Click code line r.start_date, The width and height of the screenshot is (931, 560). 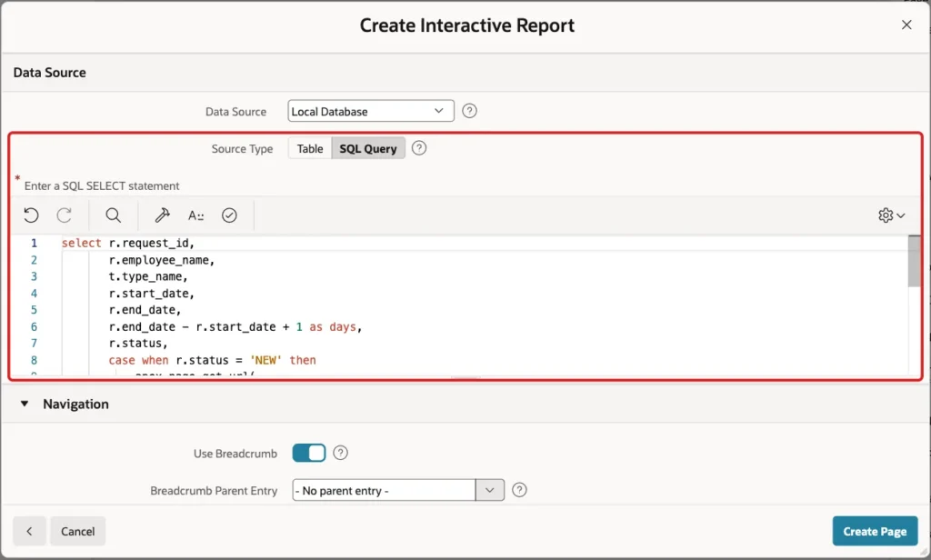click(152, 294)
